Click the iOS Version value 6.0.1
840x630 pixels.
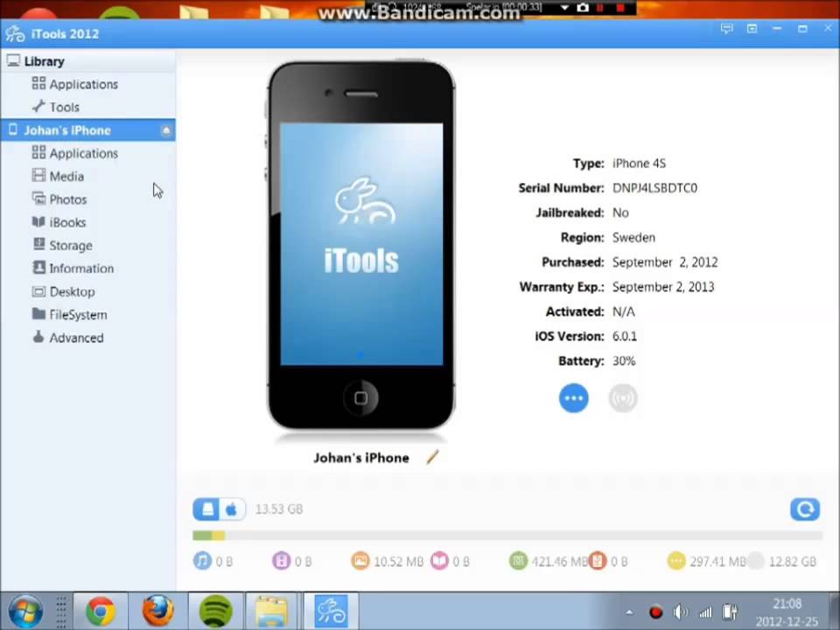(625, 336)
